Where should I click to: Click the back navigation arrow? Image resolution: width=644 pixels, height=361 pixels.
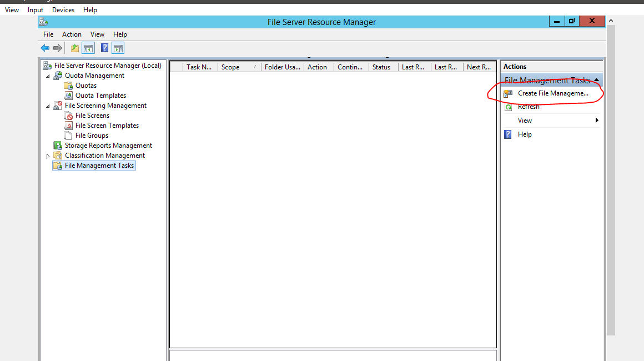(x=45, y=48)
